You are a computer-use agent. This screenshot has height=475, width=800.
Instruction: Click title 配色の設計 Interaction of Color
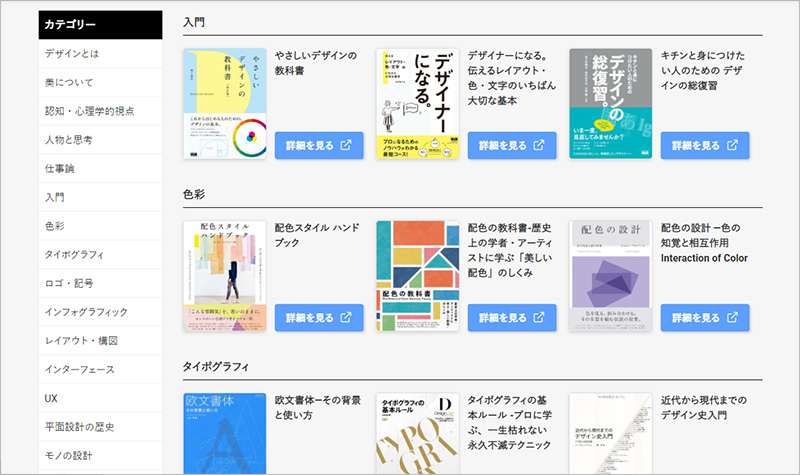tap(704, 243)
